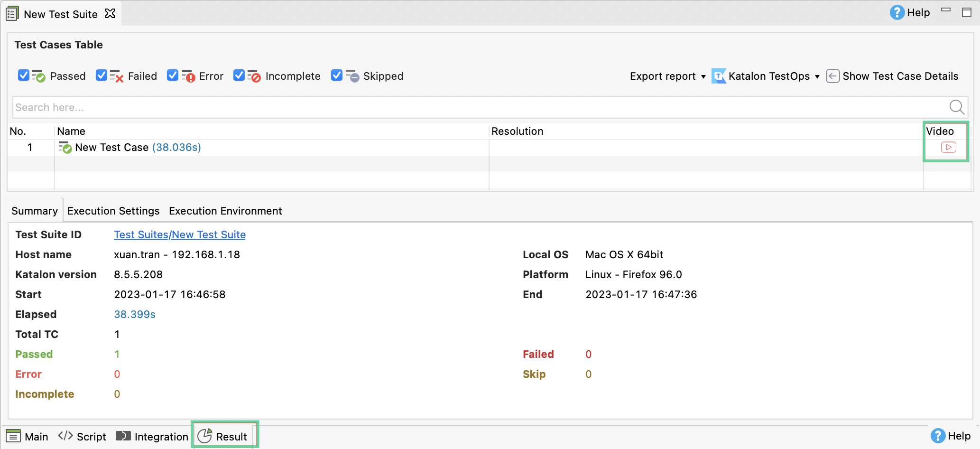Screen dimensions: 980x449
Task: Switch to the Script tab
Action: pyautogui.click(x=82, y=436)
